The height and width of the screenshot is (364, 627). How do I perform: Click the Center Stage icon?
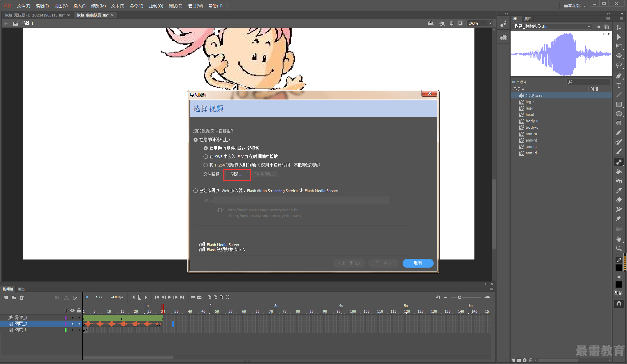click(x=452, y=23)
